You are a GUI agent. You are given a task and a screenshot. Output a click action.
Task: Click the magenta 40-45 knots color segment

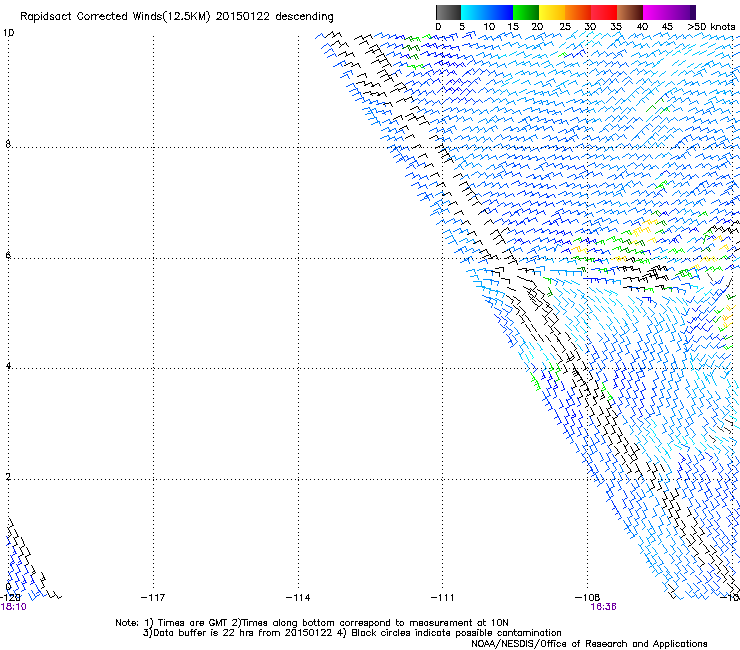click(x=656, y=12)
